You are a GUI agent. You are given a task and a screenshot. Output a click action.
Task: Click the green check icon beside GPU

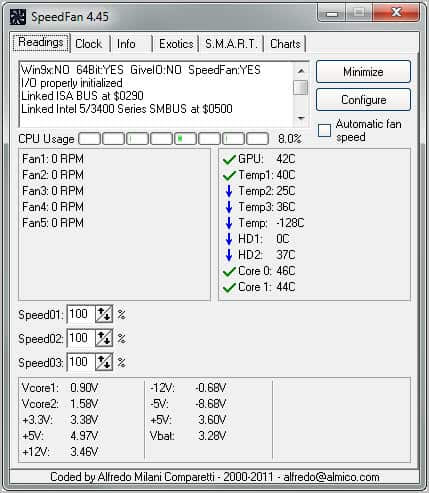click(x=229, y=160)
